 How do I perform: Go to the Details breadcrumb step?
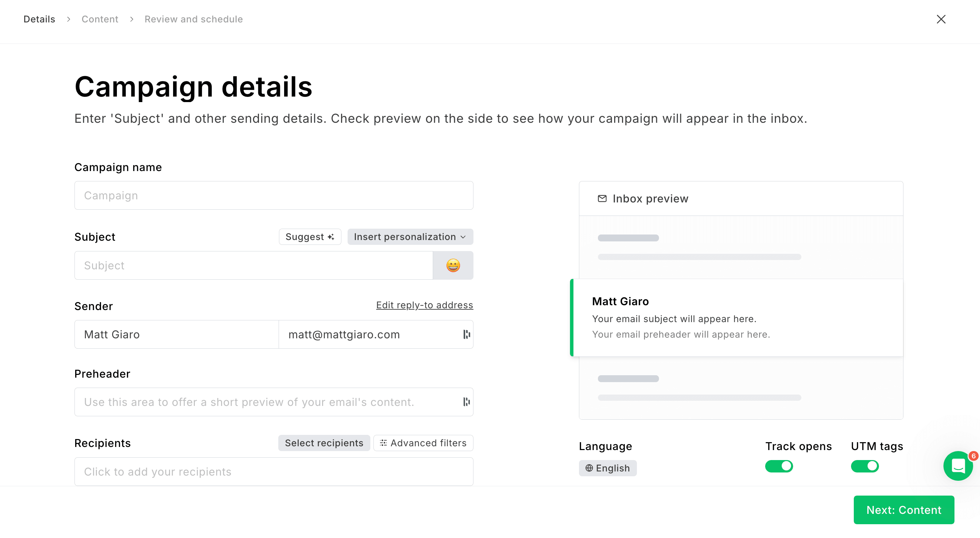point(39,19)
